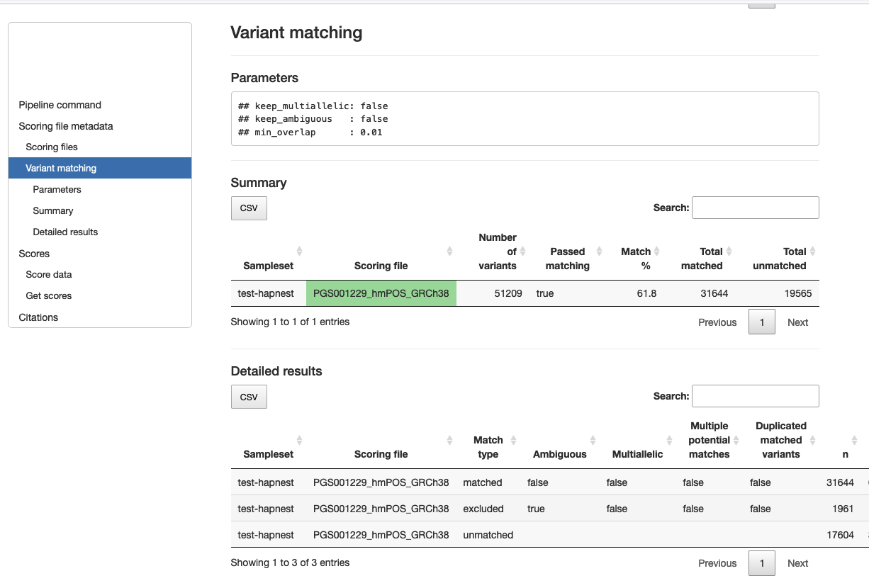Sort Summary by Match % arrows
Viewport: 869px width, 588px height.
(657, 251)
